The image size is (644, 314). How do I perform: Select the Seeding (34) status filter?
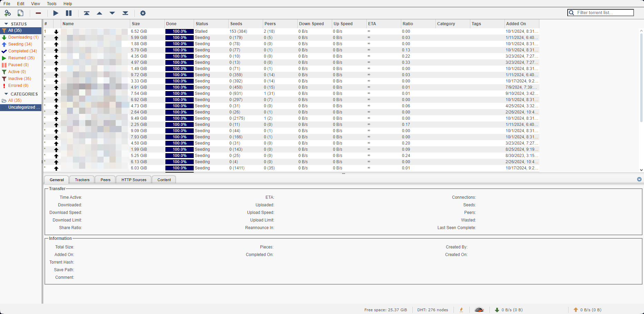(x=20, y=44)
